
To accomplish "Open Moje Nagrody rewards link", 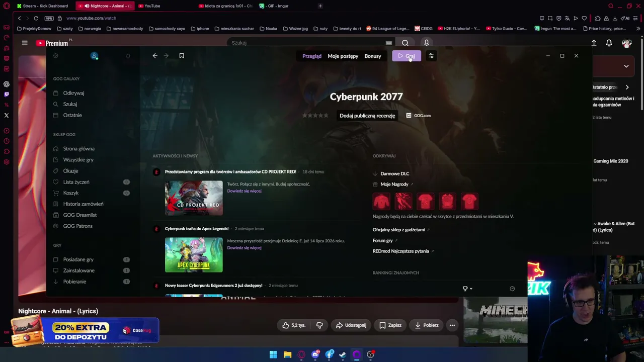I will point(394,185).
